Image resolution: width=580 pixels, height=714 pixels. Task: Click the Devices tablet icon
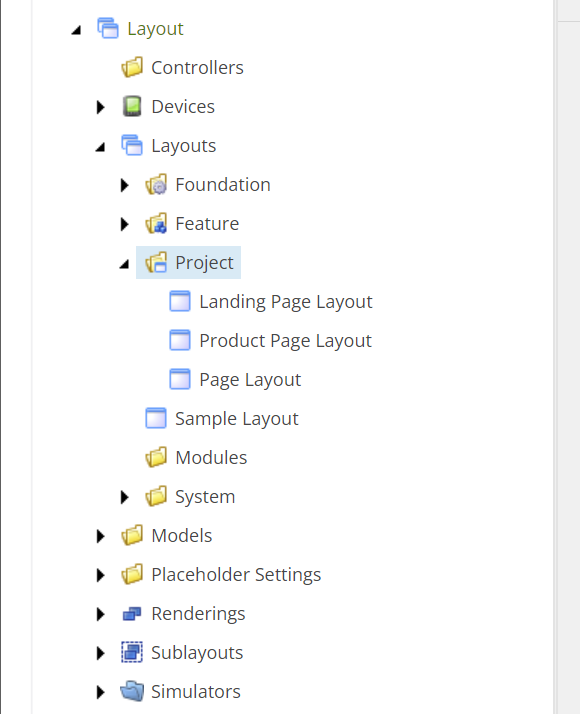click(132, 107)
